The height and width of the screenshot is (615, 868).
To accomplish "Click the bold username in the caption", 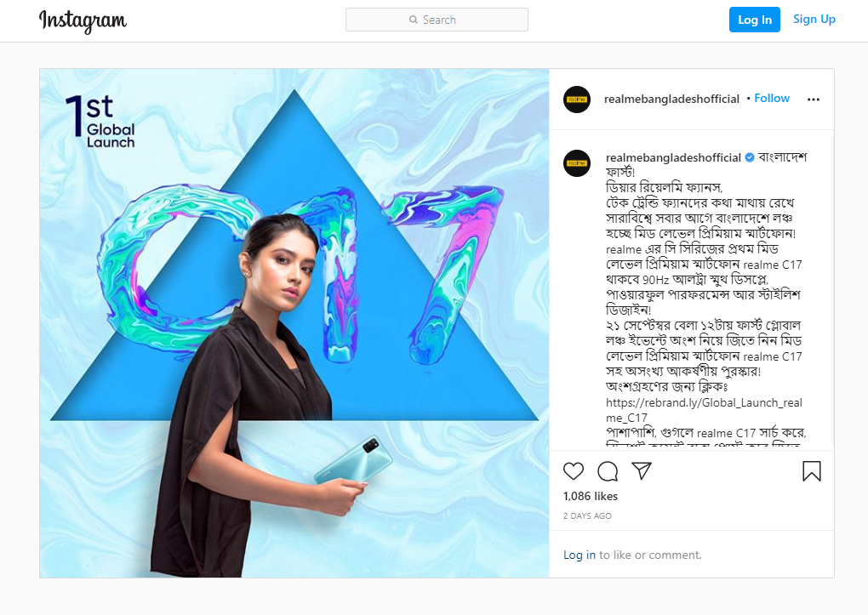I will click(x=673, y=157).
